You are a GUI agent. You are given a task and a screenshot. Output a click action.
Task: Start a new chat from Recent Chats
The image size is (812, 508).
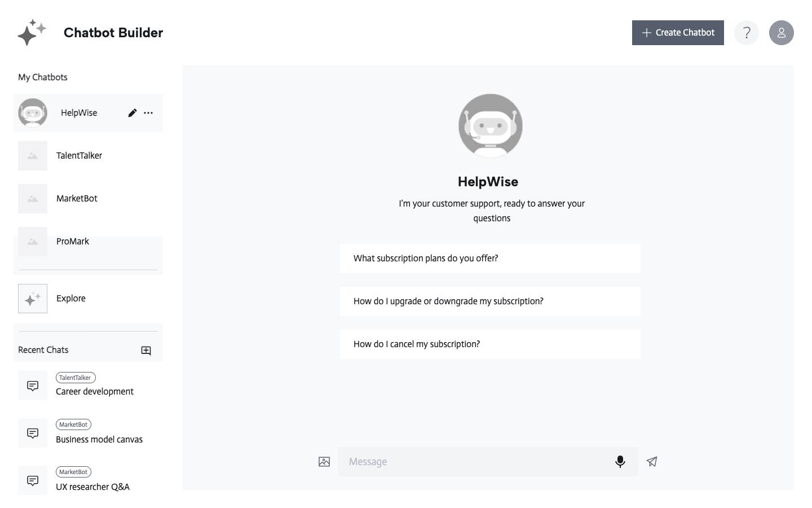146,351
